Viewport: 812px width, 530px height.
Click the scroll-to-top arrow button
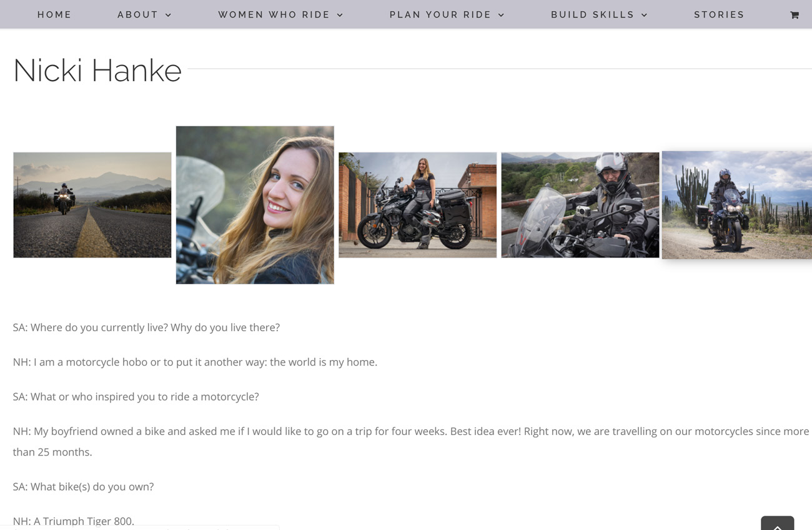(777, 523)
